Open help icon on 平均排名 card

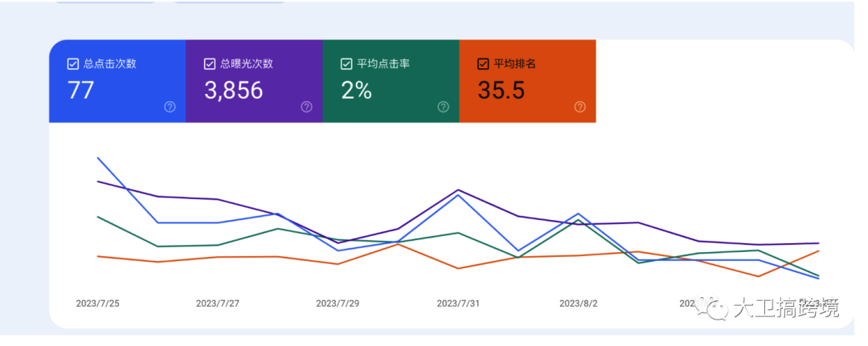click(x=580, y=107)
